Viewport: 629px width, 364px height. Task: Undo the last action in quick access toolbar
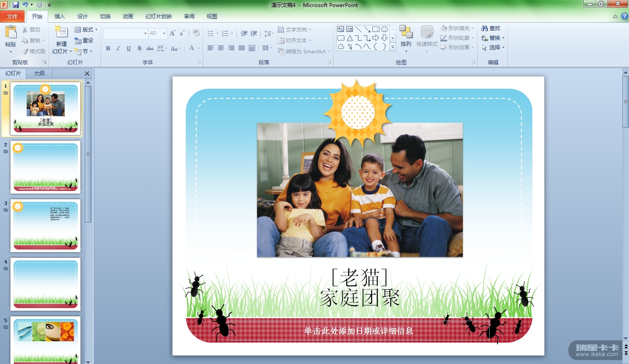(25, 5)
